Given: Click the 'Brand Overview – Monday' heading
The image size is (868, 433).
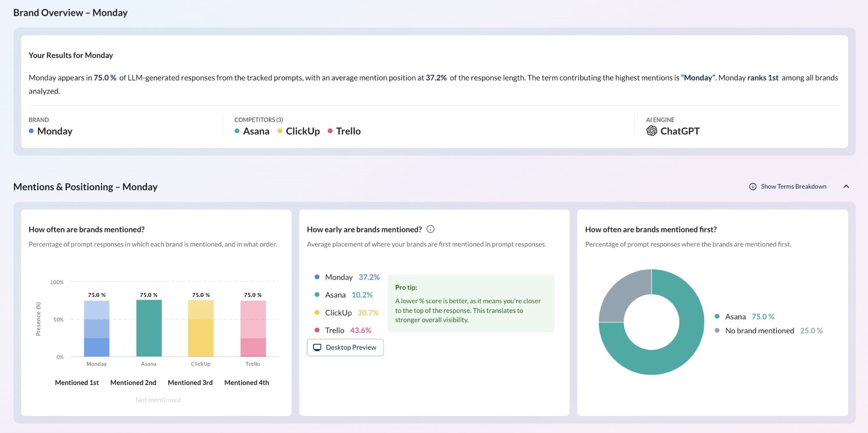Looking at the screenshot, I should click(70, 13).
